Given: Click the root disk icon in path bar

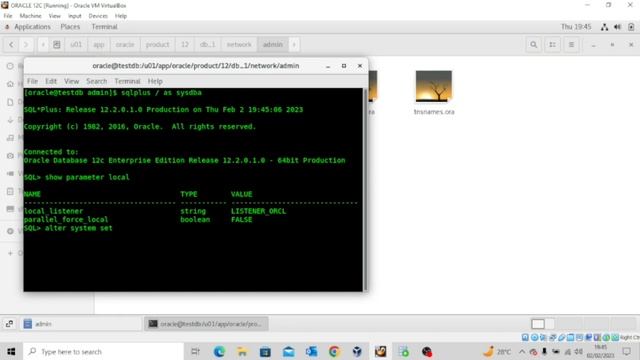Looking at the screenshot, I should point(57,44).
